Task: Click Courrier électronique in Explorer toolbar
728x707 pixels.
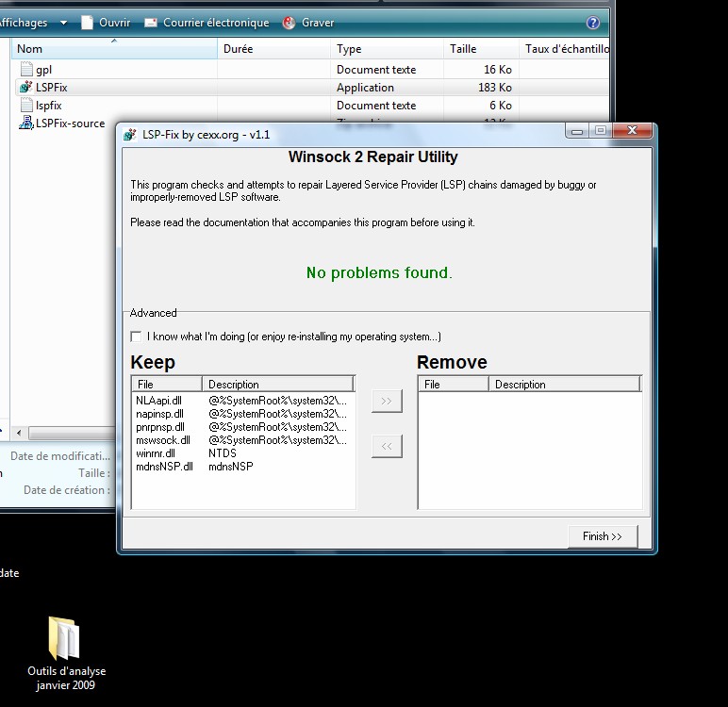Action: 207,23
